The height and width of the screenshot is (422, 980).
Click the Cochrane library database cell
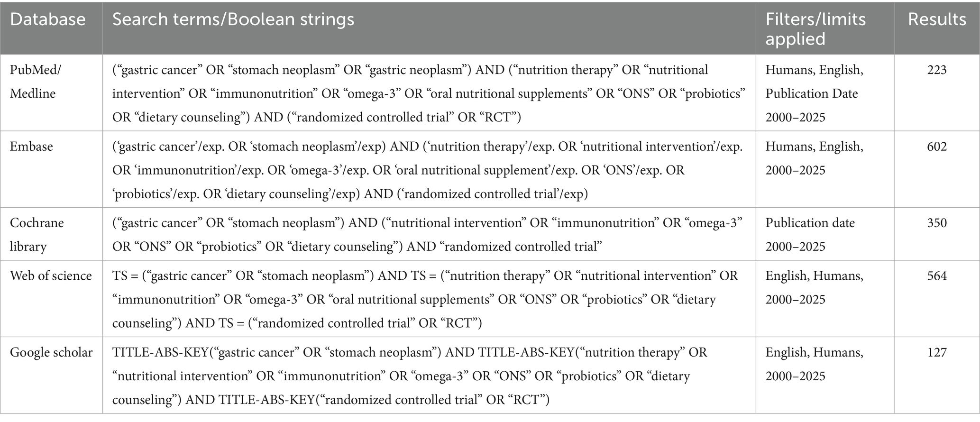37,235
